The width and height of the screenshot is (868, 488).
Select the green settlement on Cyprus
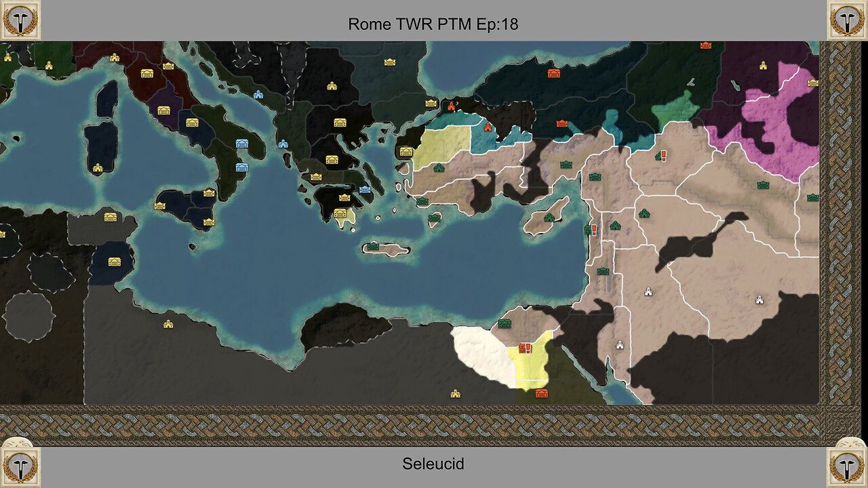[x=549, y=218]
